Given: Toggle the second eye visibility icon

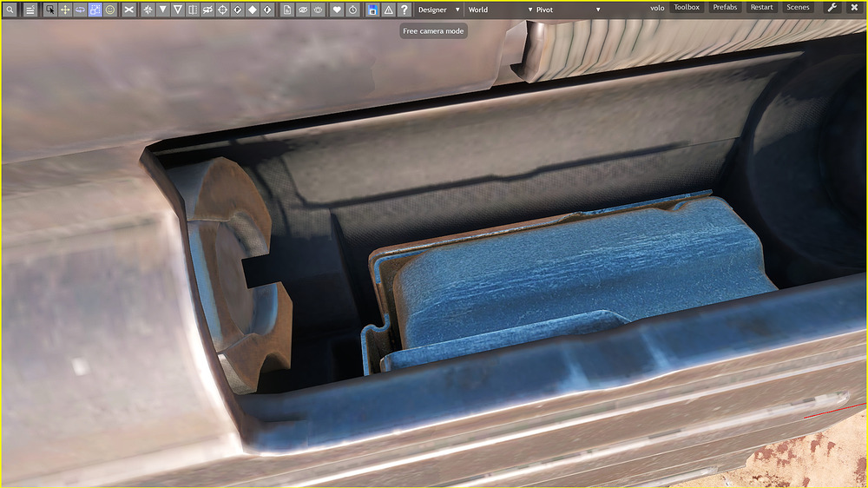Looking at the screenshot, I should (318, 10).
